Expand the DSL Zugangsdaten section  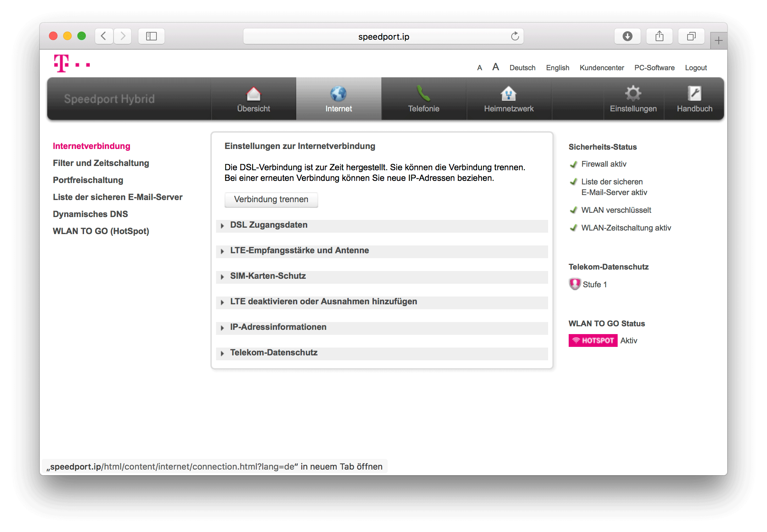pos(269,225)
